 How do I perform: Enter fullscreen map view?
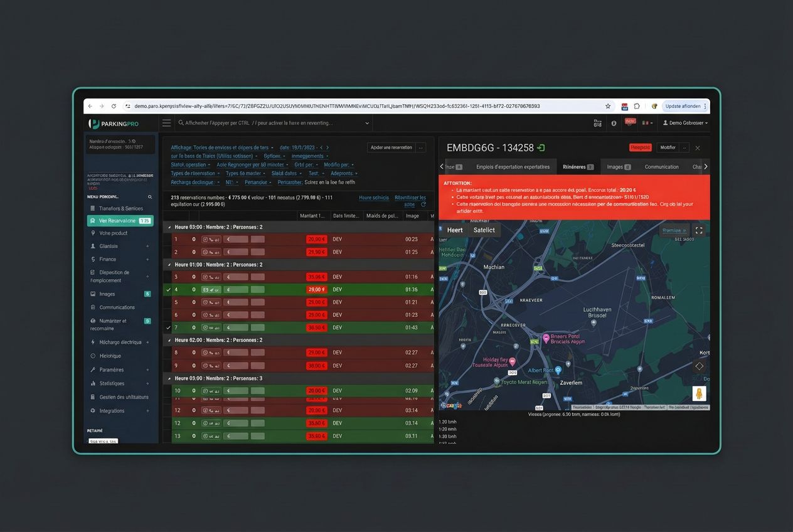[699, 231]
